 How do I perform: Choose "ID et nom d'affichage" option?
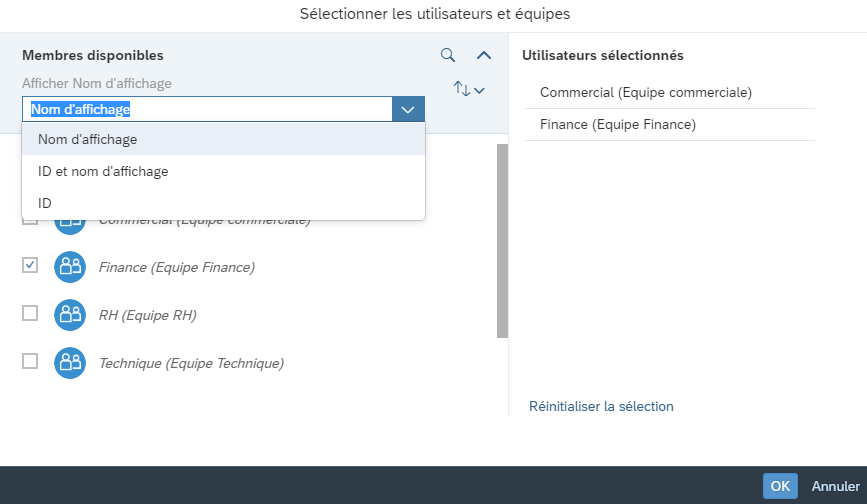pyautogui.click(x=223, y=171)
